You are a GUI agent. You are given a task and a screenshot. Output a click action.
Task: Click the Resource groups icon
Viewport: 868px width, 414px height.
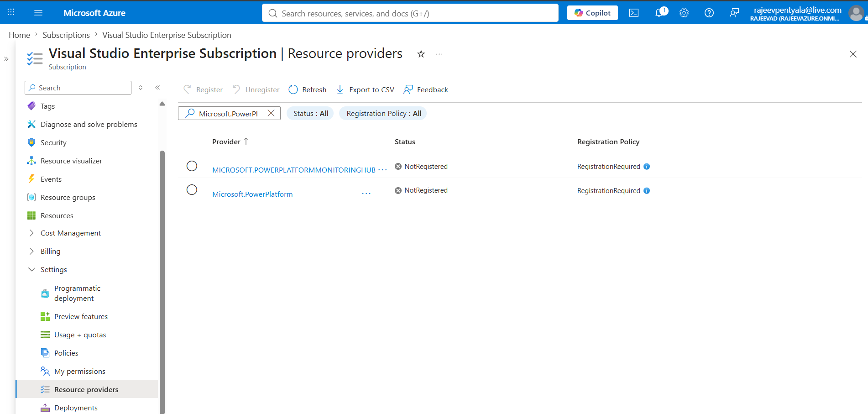click(31, 197)
